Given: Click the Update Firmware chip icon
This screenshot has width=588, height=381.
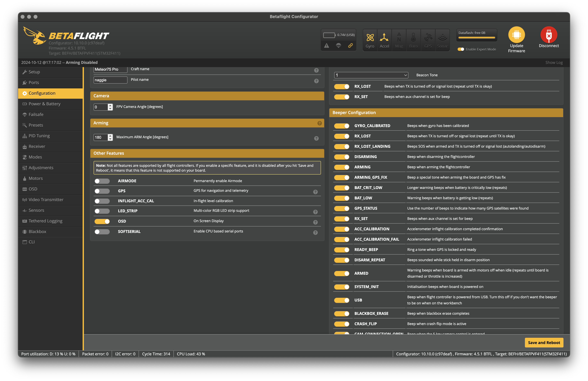Looking at the screenshot, I should [x=516, y=35].
